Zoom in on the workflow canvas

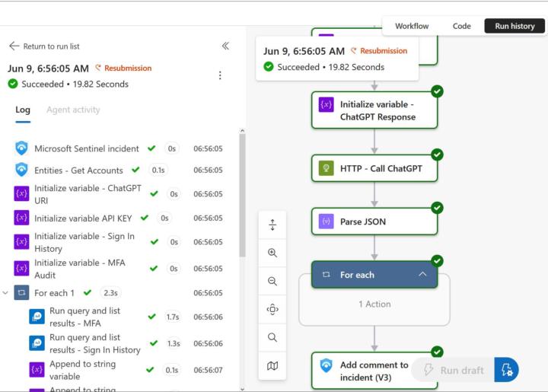click(x=272, y=253)
